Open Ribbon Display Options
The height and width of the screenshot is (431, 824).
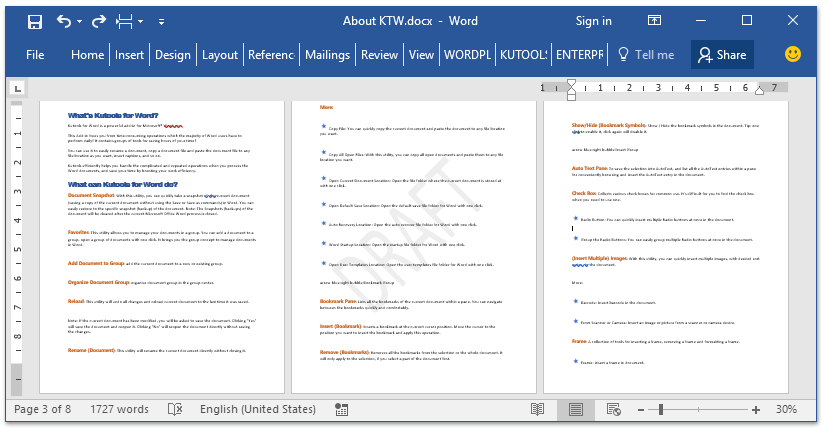point(654,20)
